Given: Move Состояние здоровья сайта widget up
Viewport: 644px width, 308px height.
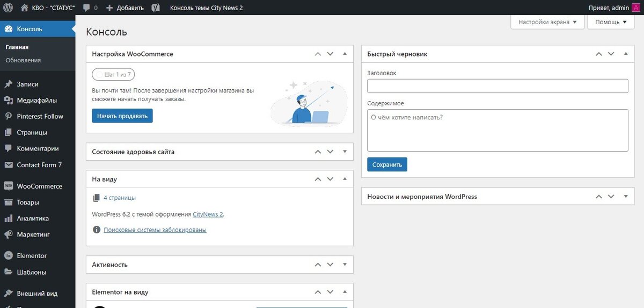Looking at the screenshot, I should (318, 152).
